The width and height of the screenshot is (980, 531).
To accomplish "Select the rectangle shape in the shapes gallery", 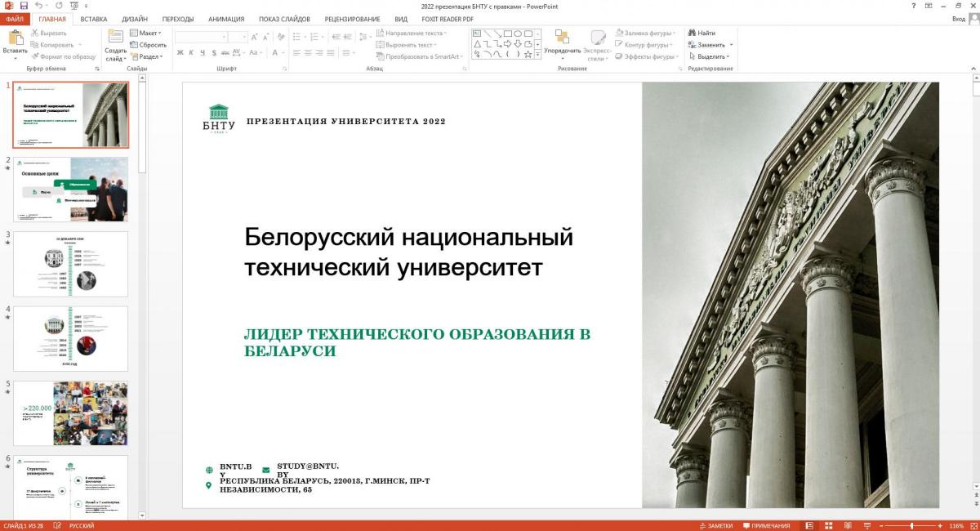I will coord(507,33).
